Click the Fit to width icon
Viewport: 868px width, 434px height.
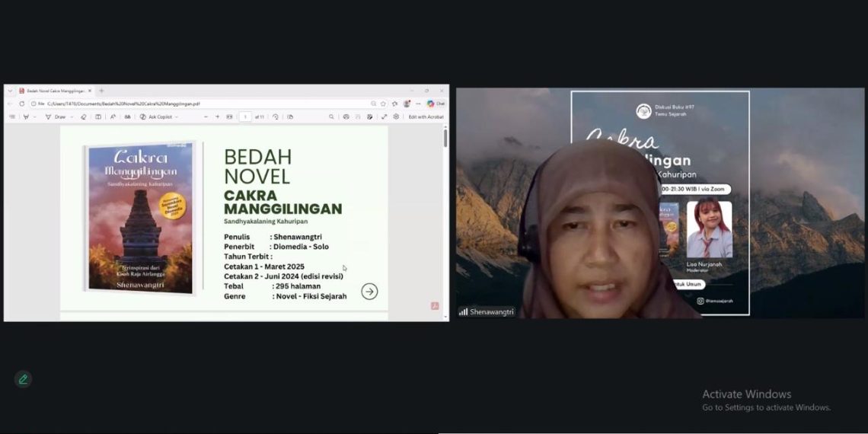click(229, 116)
